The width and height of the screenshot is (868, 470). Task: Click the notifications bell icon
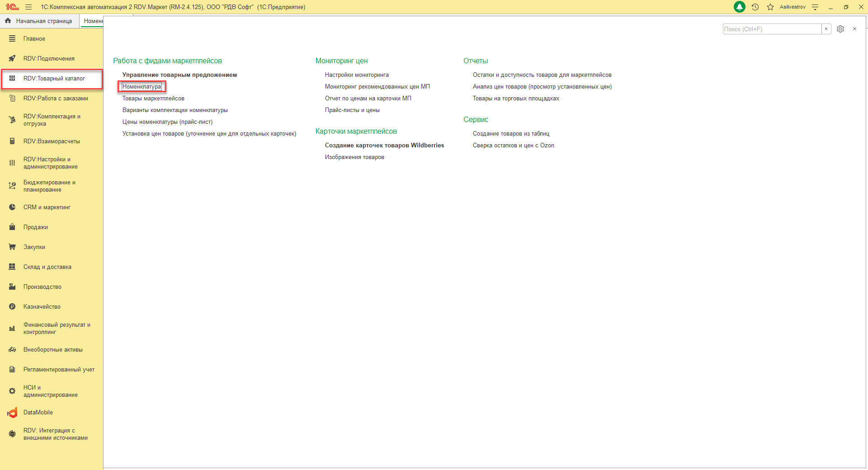740,7
